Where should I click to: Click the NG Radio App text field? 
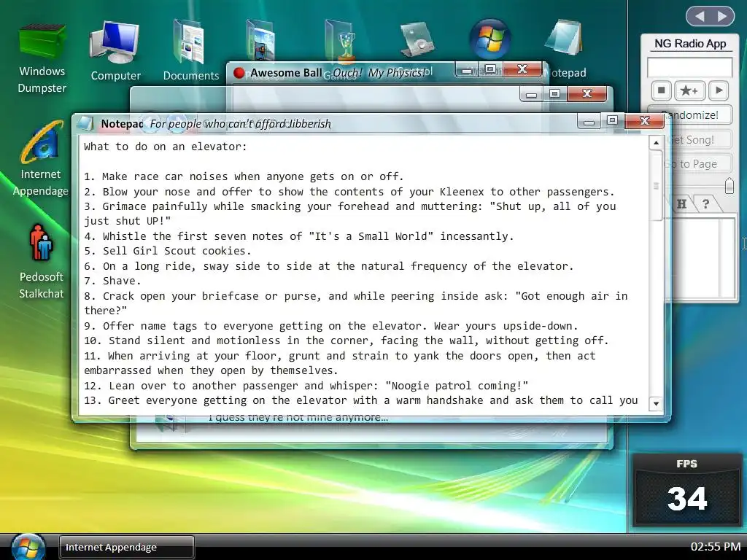tap(689, 67)
